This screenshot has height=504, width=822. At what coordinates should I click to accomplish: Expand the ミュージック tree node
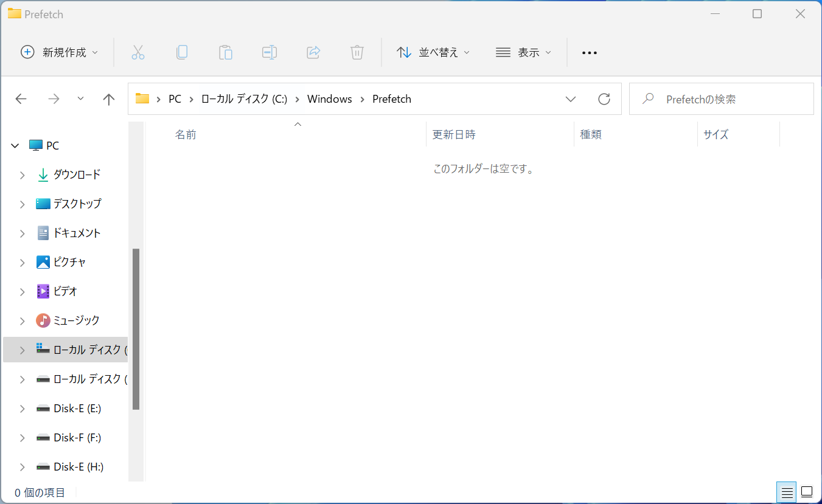click(22, 321)
